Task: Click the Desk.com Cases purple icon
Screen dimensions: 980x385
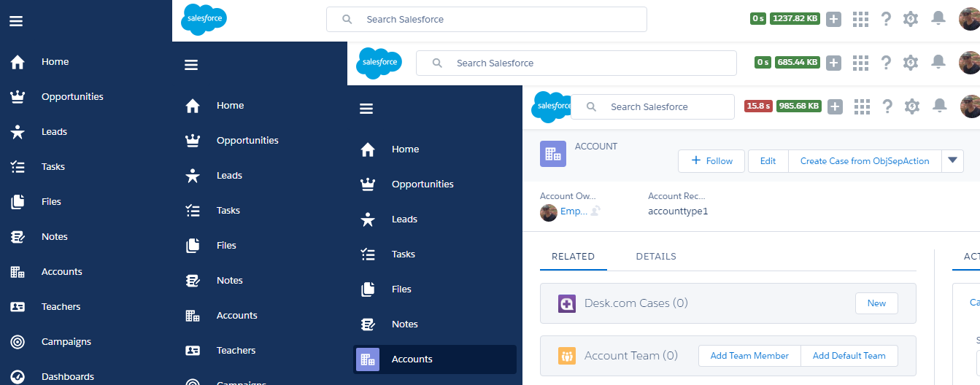Action: [567, 303]
